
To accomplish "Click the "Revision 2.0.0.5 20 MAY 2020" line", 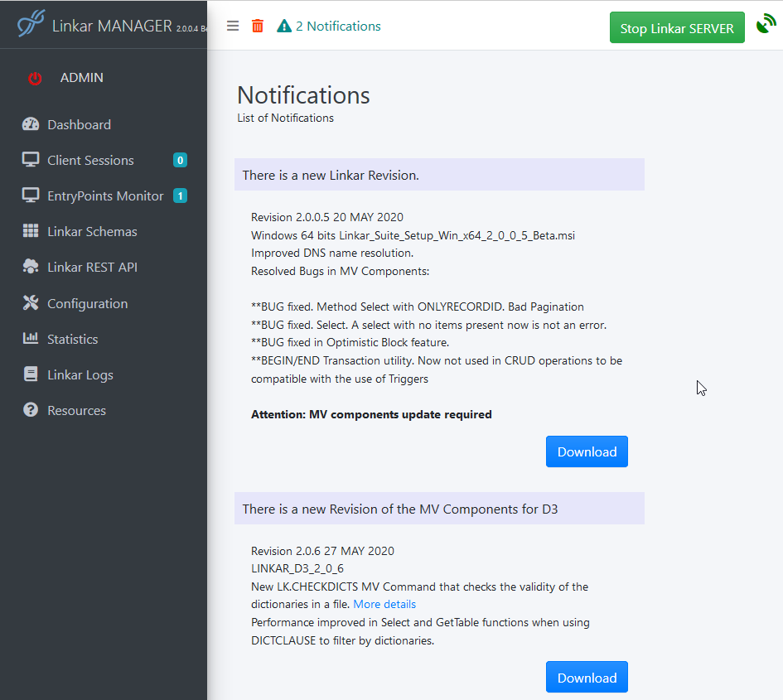I will point(327,217).
